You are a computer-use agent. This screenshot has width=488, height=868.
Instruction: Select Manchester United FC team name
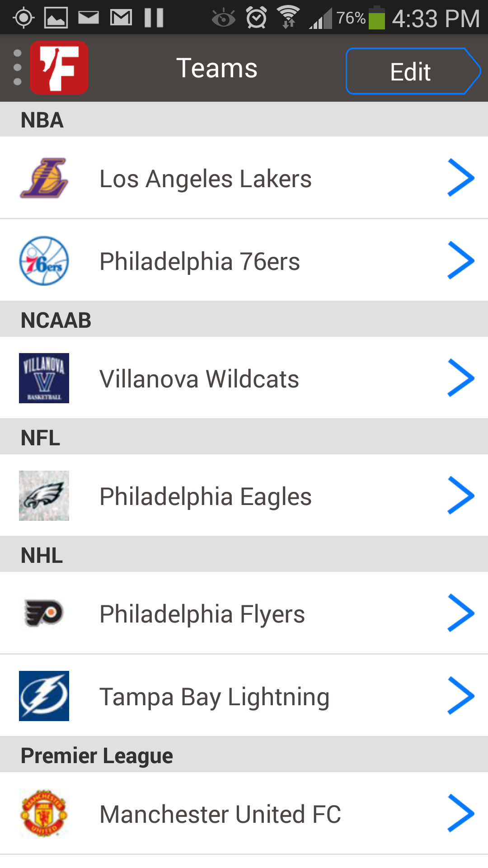(x=220, y=814)
